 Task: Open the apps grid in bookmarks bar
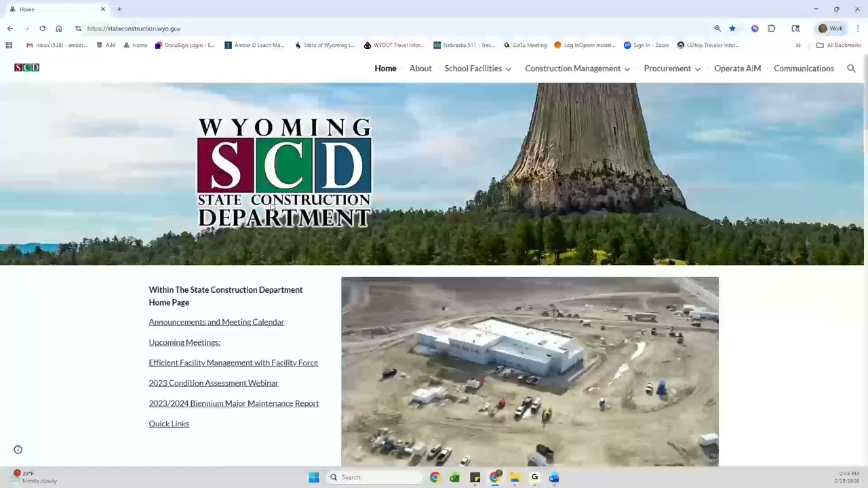pyautogui.click(x=9, y=45)
